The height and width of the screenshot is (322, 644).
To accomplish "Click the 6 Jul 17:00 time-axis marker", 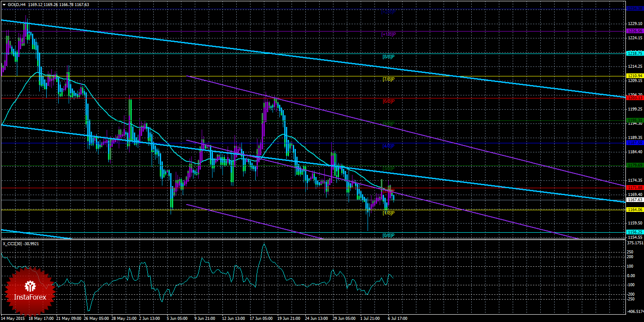I will pos(397,319).
